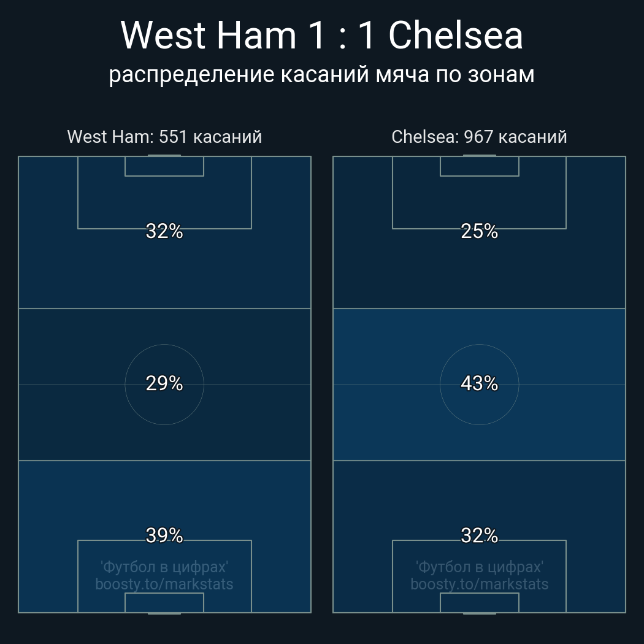This screenshot has height=644, width=644.
Task: Click Chelsea's 32% defensive-third label
Action: click(479, 535)
